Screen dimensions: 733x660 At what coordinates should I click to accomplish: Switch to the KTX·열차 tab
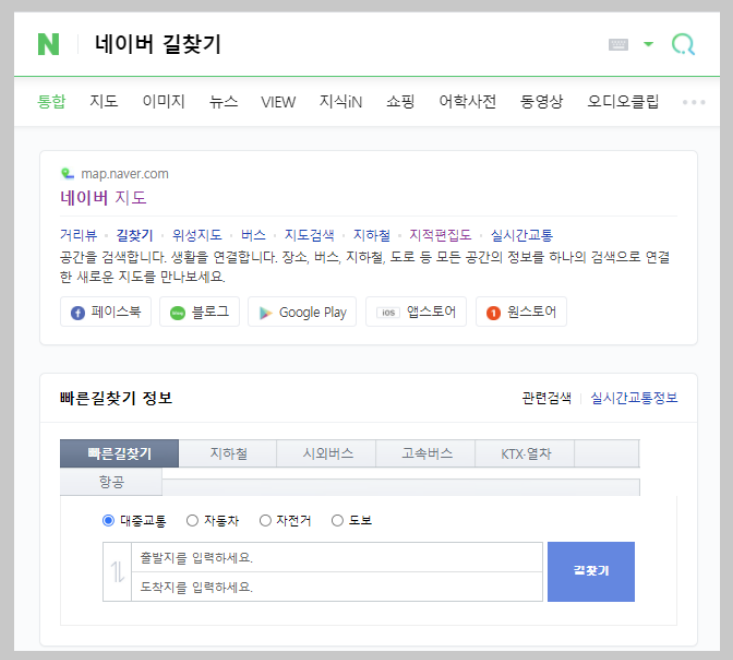[x=526, y=453]
